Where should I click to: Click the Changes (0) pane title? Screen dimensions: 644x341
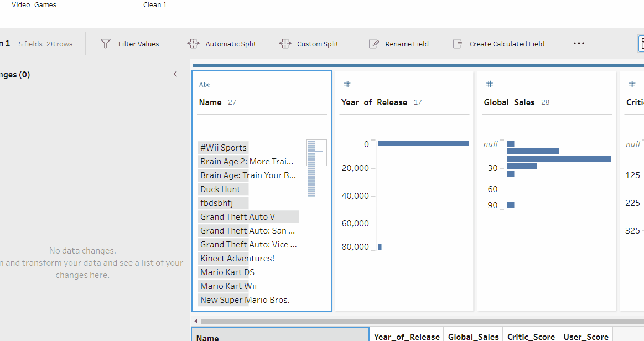tap(15, 75)
